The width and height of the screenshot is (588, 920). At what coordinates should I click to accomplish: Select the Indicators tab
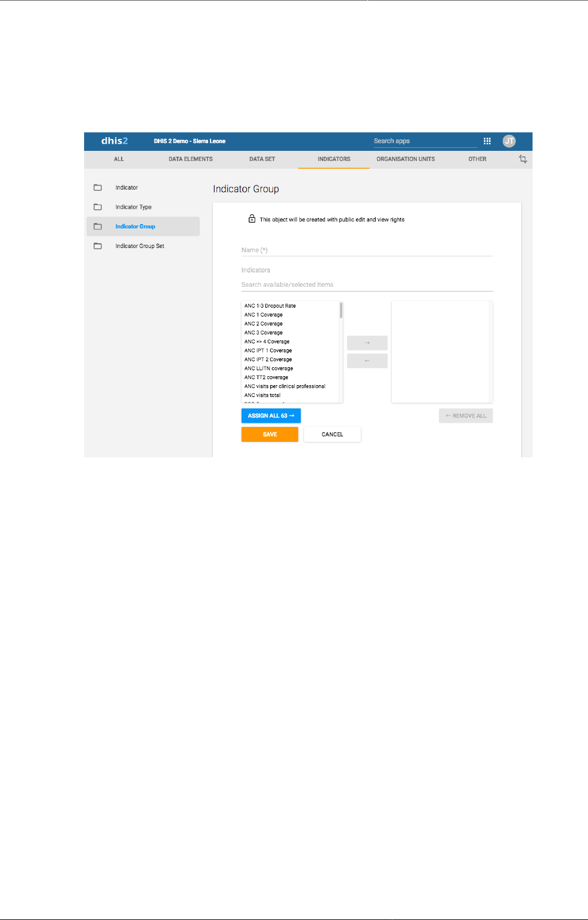(x=334, y=159)
